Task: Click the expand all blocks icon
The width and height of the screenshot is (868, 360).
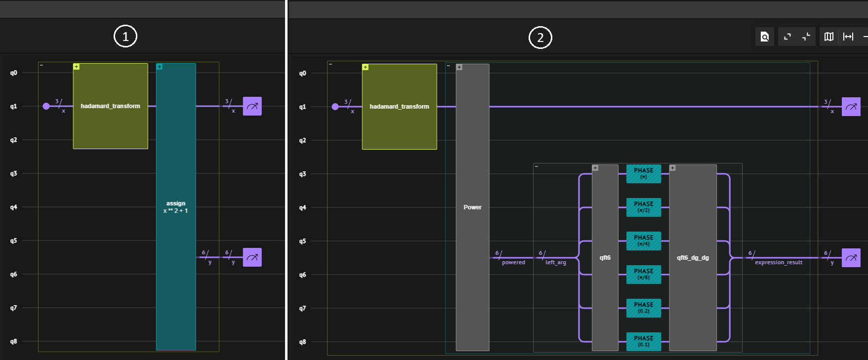Action: click(x=787, y=37)
